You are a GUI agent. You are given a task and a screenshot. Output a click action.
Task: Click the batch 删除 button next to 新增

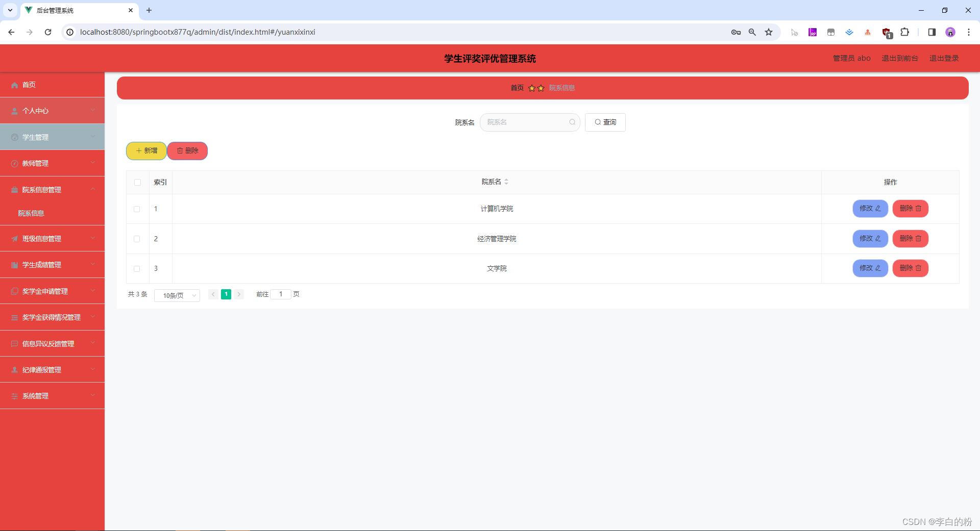pos(187,151)
